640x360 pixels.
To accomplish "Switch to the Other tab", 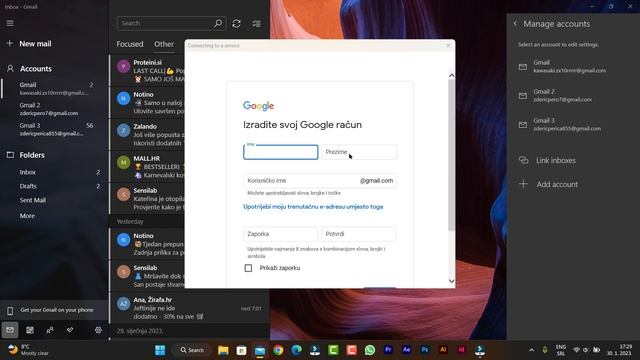I will click(x=164, y=44).
